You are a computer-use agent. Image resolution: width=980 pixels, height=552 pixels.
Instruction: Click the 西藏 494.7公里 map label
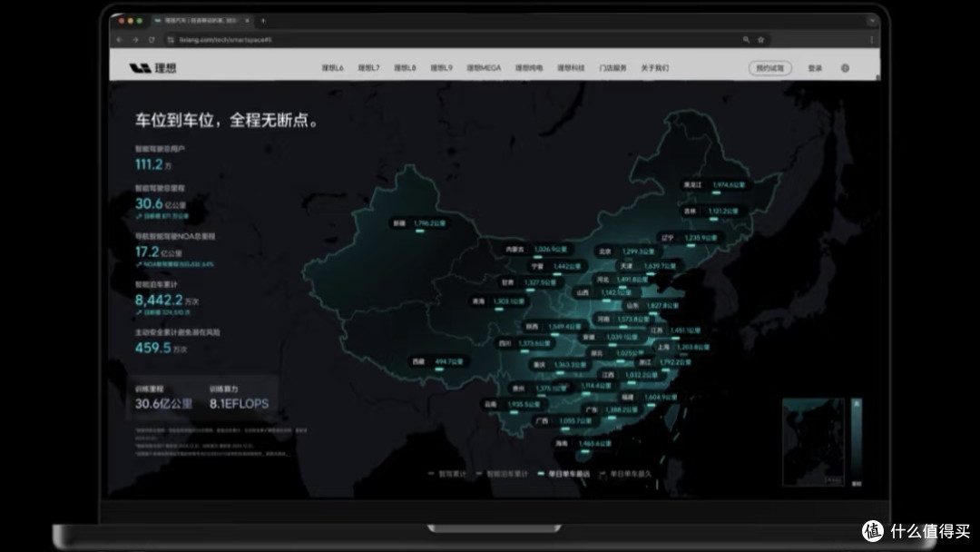[x=438, y=362]
